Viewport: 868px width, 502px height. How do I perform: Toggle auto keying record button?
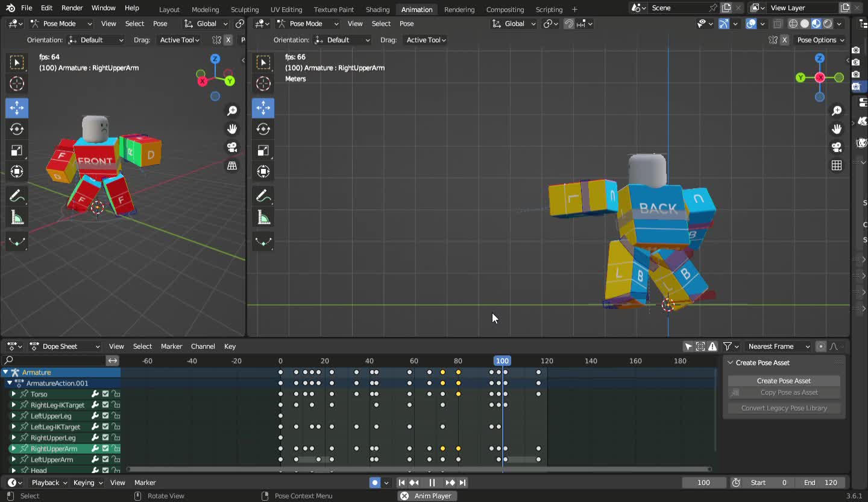[375, 483]
